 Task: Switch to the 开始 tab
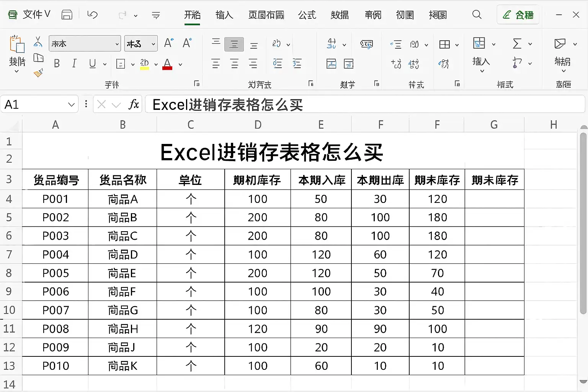pyautogui.click(x=192, y=15)
